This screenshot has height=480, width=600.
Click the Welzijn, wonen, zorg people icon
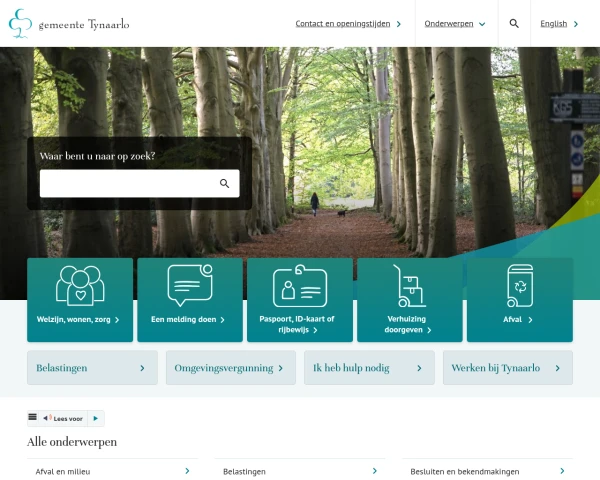(x=80, y=286)
